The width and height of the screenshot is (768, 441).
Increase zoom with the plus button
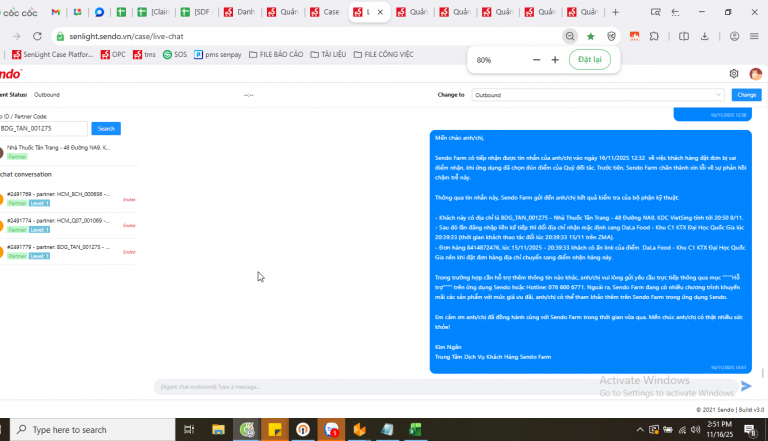(x=555, y=60)
